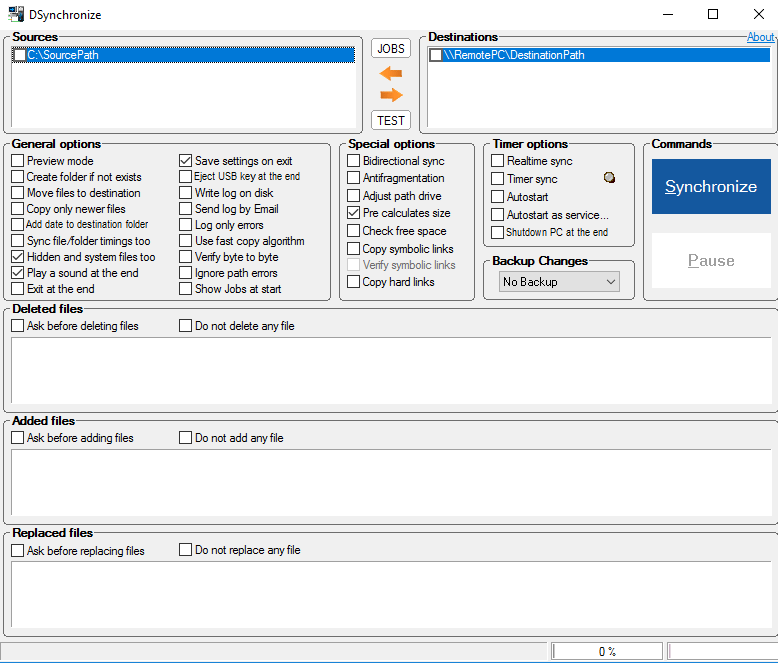Screen dimensions: 778x663
Task: Enable Do not replace any file
Action: coord(185,550)
